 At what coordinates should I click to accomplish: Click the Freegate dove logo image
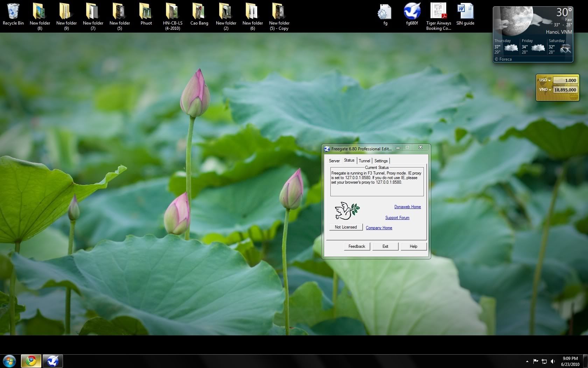[x=347, y=211]
